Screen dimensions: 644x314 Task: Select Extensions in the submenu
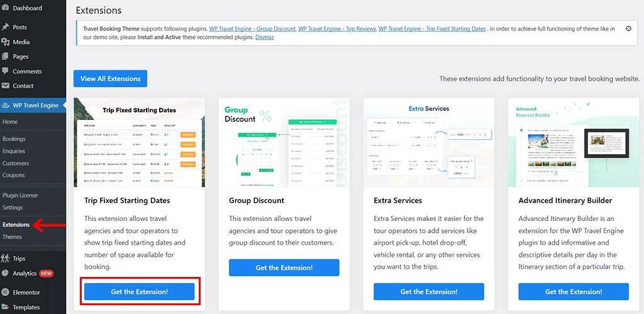[16, 225]
